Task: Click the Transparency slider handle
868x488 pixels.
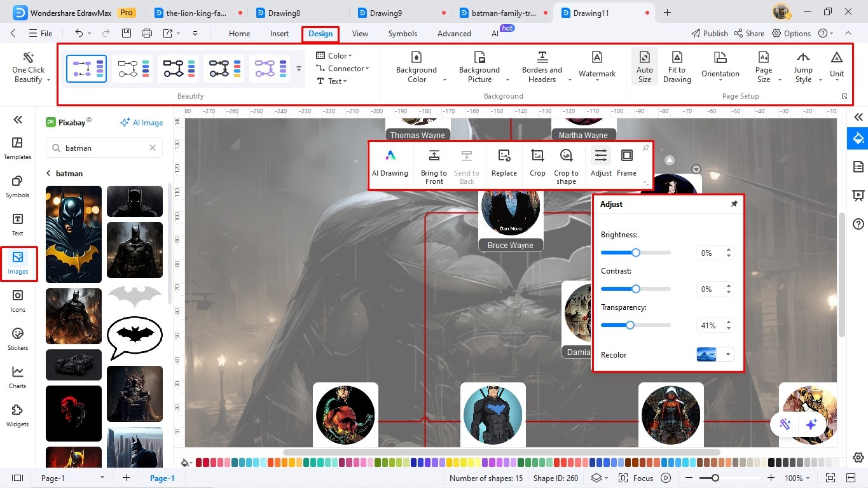Action: point(630,325)
